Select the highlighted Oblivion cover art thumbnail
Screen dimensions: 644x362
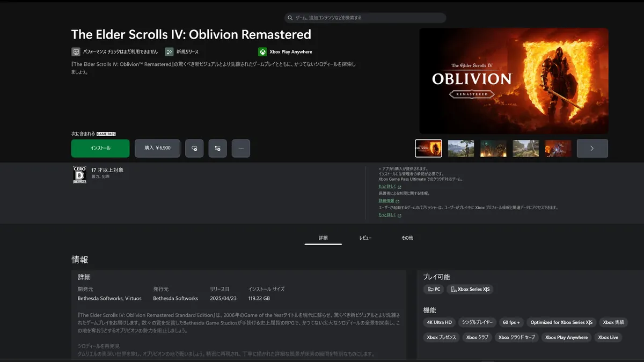(429, 149)
